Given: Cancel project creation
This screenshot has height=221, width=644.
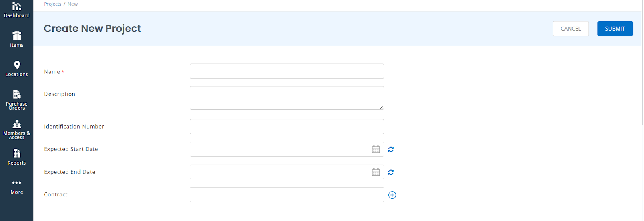Looking at the screenshot, I should click(x=570, y=29).
